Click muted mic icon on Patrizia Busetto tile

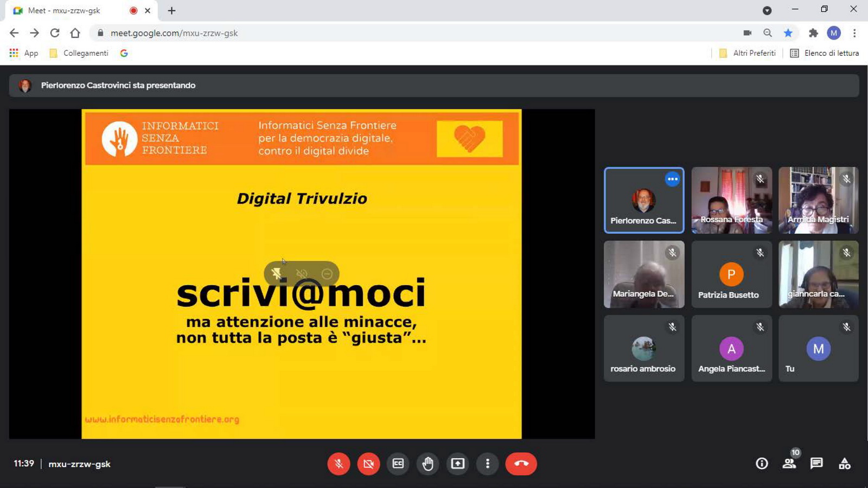760,253
